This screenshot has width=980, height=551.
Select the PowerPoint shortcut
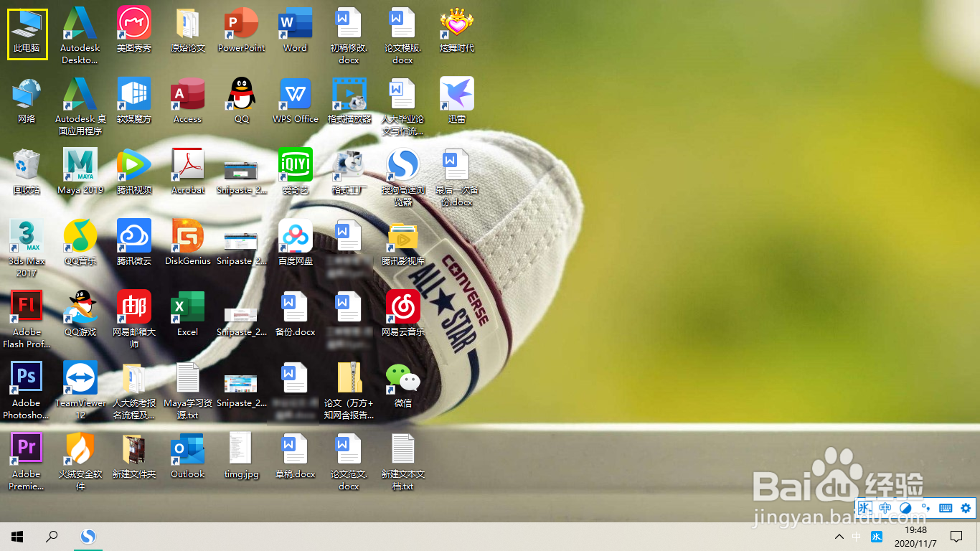tap(242, 30)
